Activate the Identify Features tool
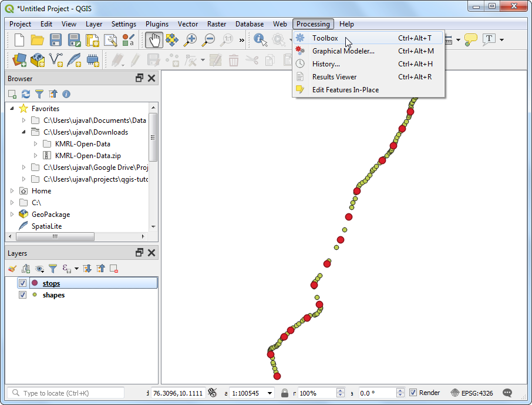This screenshot has height=405, width=532. pyautogui.click(x=260, y=40)
